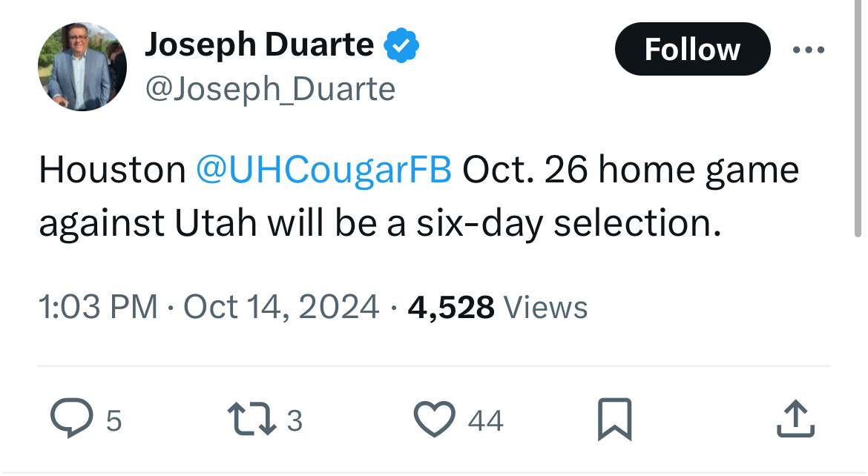Click the blue verified checkmark badge
The height and width of the screenshot is (476, 868).
(401, 46)
